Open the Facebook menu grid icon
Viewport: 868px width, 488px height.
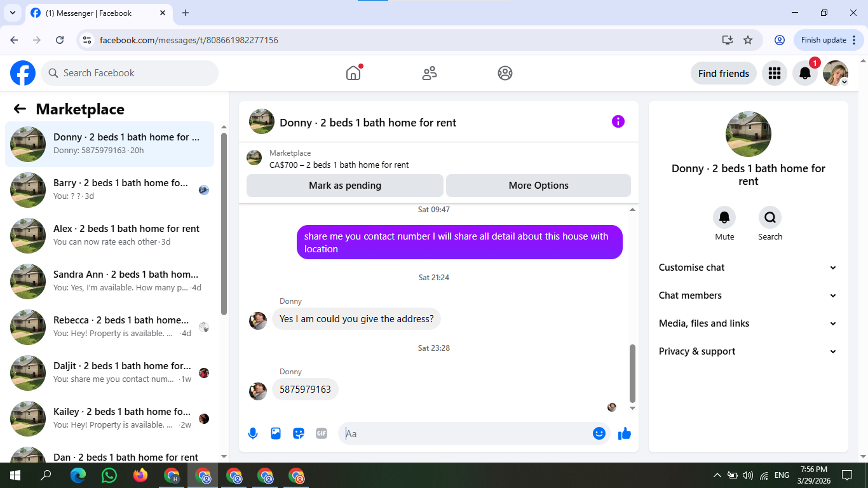775,73
